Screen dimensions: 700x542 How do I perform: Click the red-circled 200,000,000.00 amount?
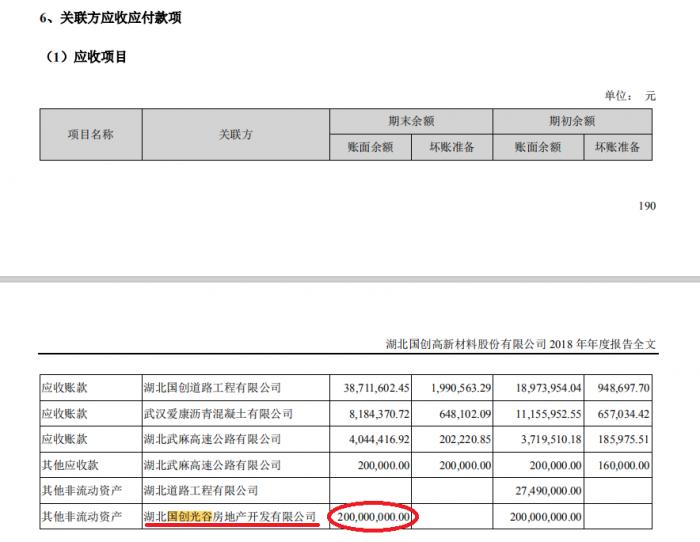pyautogui.click(x=371, y=517)
